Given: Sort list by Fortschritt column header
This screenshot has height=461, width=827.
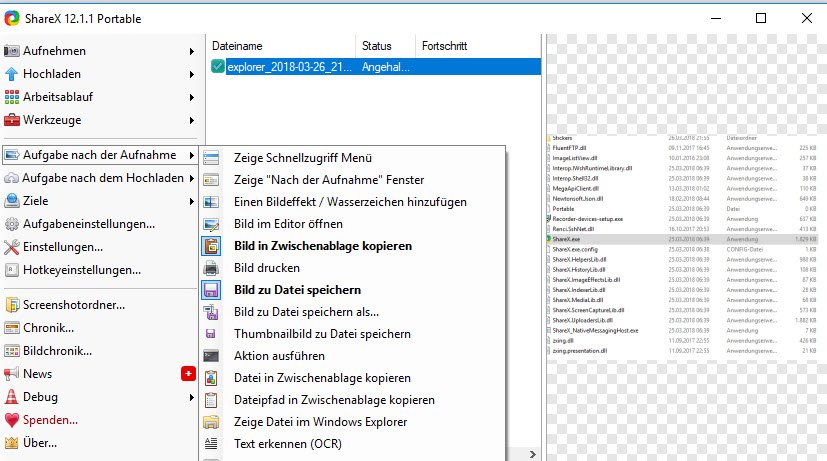Looking at the screenshot, I should coord(478,46).
